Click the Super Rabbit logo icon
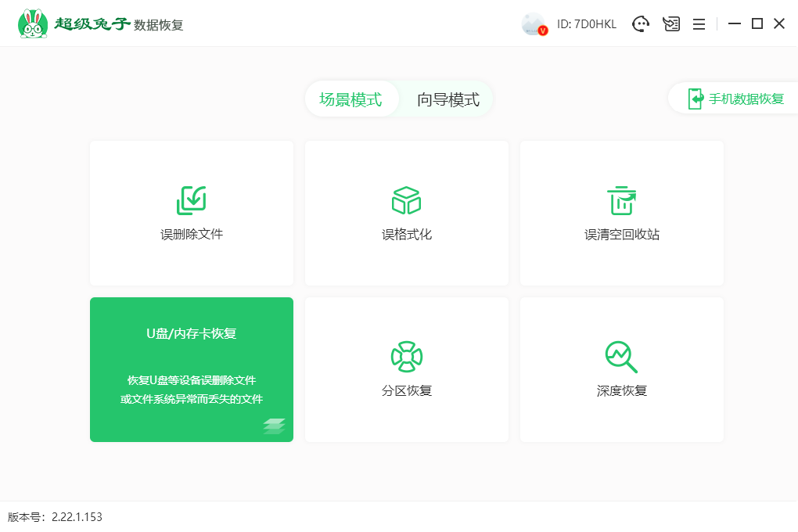 click(x=32, y=24)
